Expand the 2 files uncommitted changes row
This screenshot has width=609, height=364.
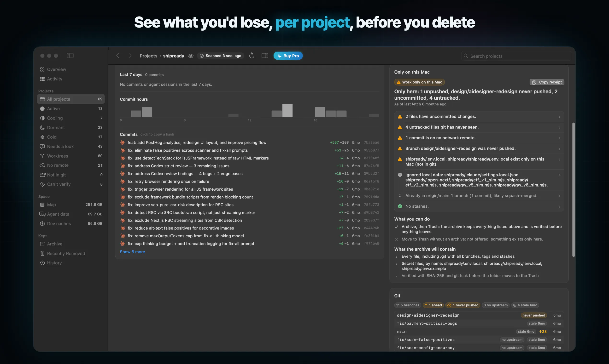(x=479, y=117)
